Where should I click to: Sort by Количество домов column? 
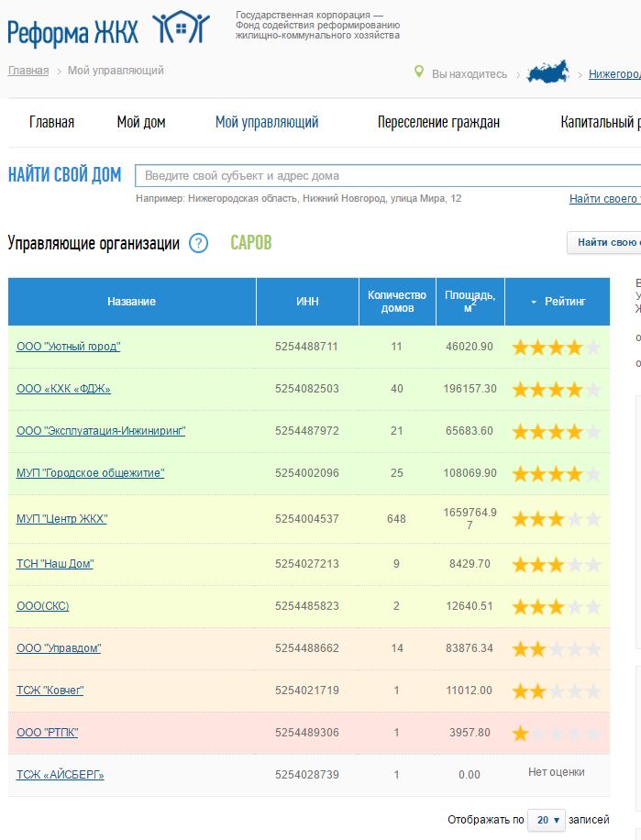pyautogui.click(x=397, y=302)
